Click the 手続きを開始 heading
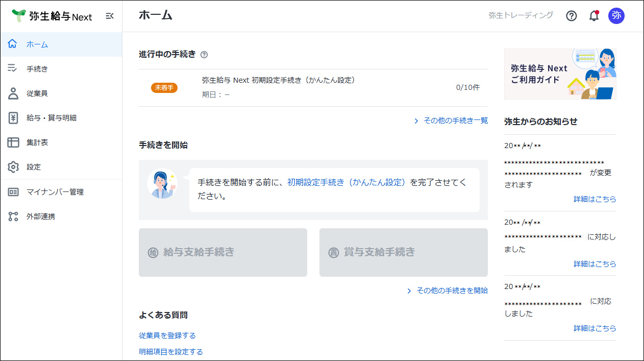 [x=163, y=145]
